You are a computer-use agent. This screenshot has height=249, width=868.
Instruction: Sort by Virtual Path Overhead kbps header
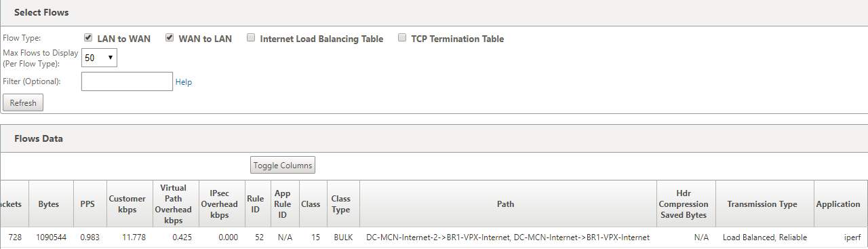pos(174,204)
